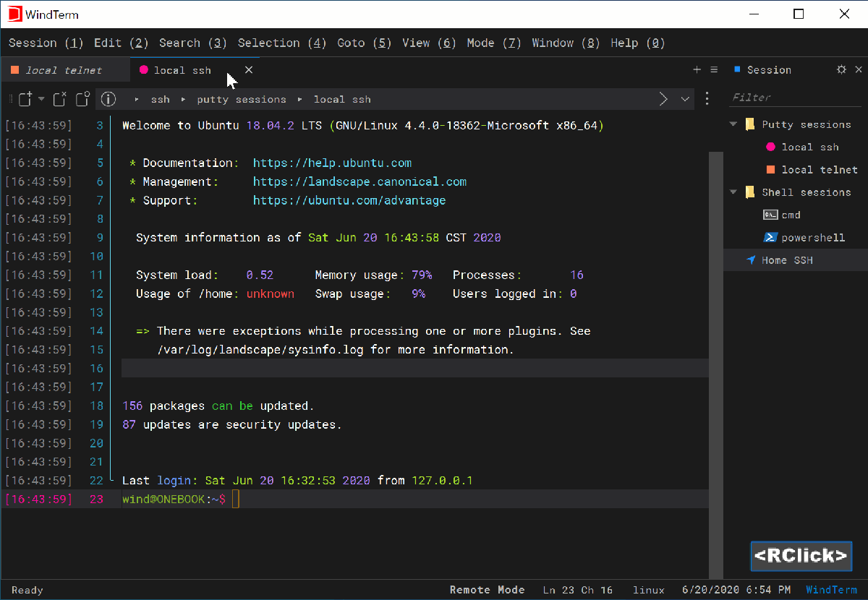Screen dimensions: 868x600
Task: Open https://ubuntu.com/advantage link
Action: 349,200
